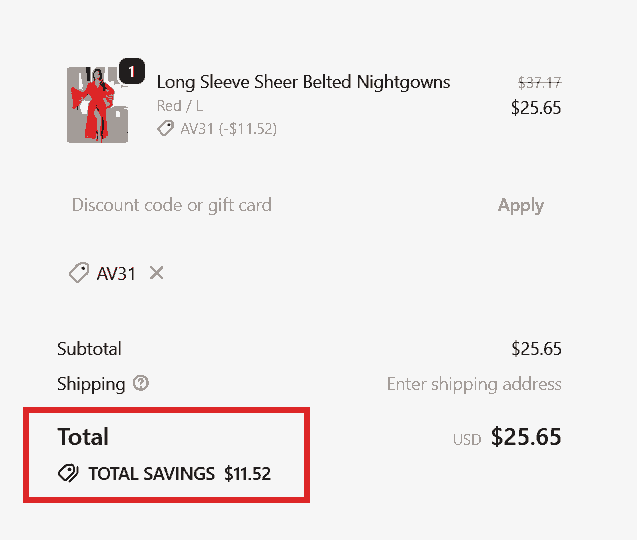
Task: Remove the AV31 discount code
Action: [156, 273]
